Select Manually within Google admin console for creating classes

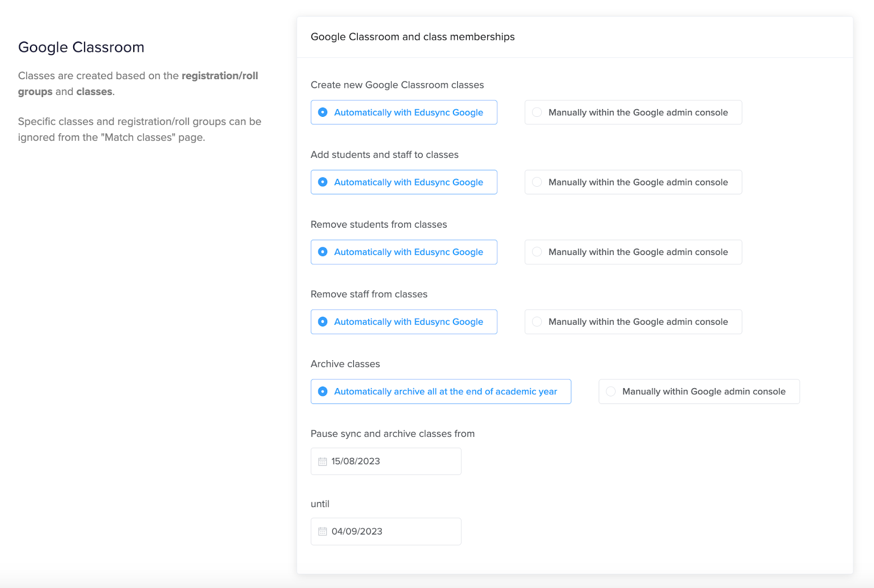(x=633, y=112)
